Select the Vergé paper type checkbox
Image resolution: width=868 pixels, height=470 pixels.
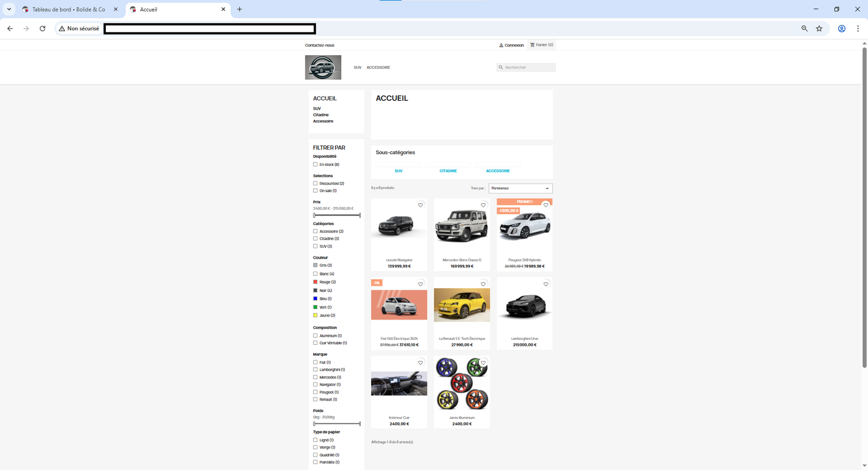point(315,447)
